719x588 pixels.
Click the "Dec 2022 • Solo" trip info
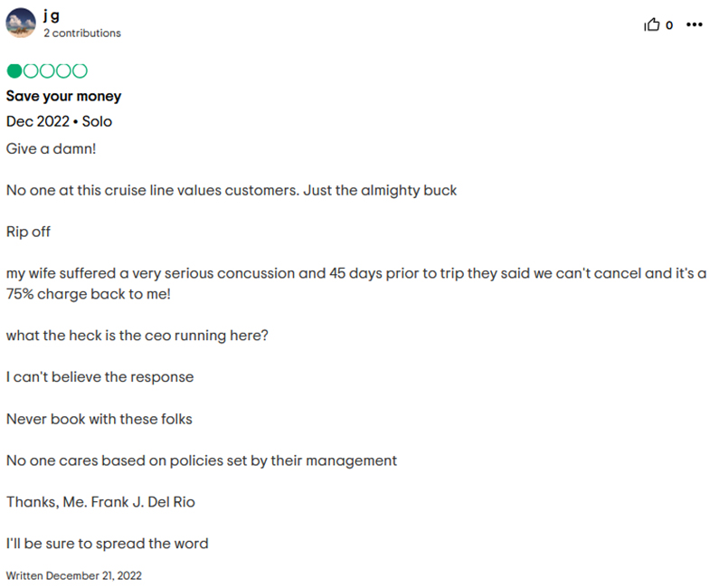(x=60, y=121)
